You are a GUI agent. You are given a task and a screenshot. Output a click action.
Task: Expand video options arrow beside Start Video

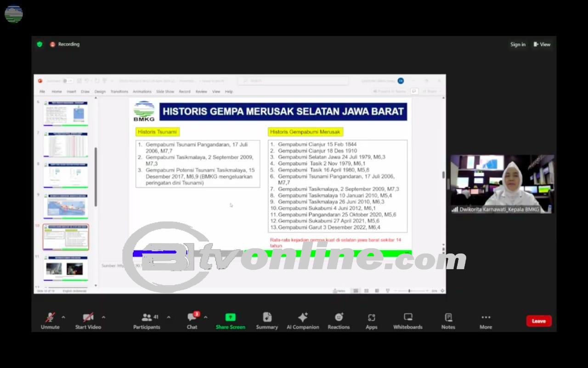[103, 317]
